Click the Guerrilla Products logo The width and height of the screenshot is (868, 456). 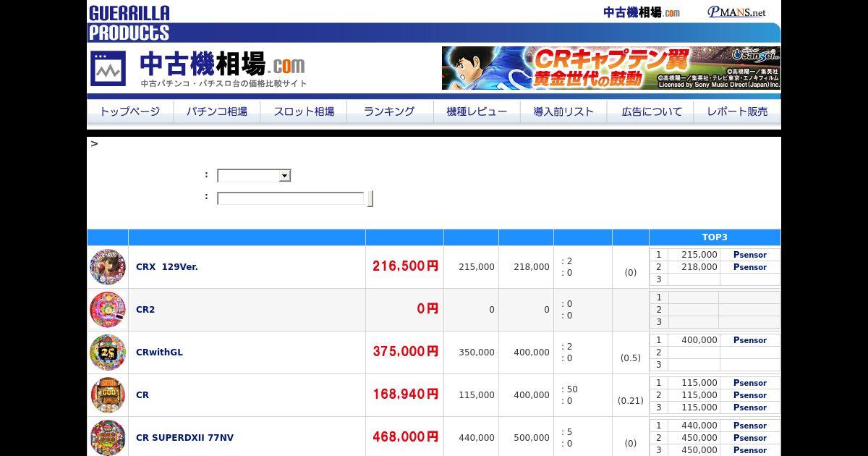pyautogui.click(x=129, y=22)
